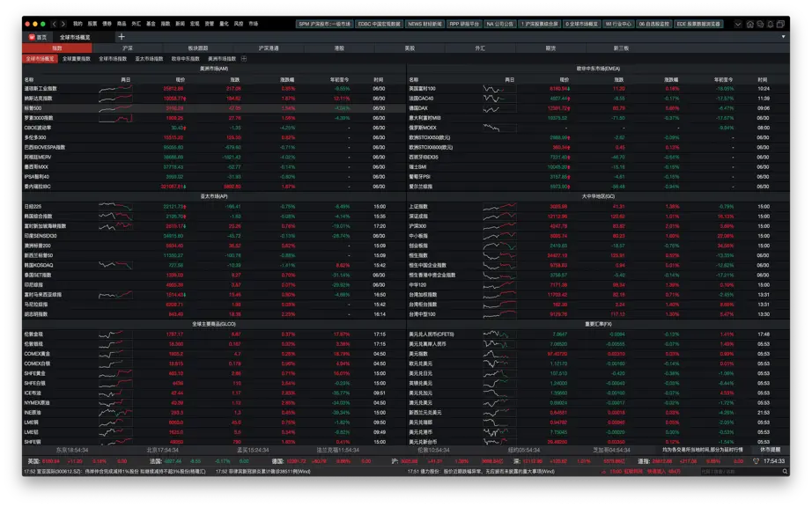Select the 美元指数 row

point(598,354)
